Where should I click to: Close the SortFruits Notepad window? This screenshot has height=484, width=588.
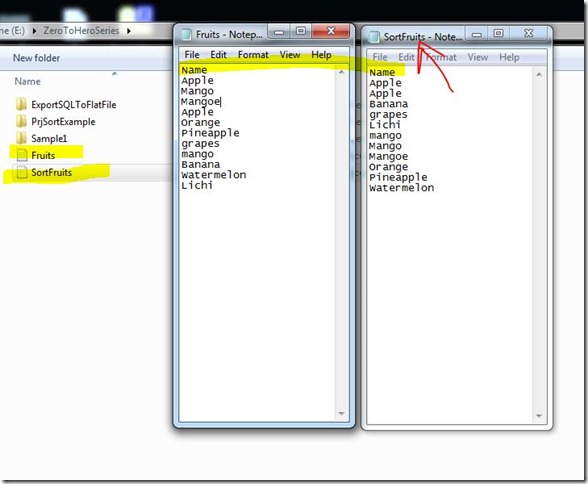tap(528, 33)
